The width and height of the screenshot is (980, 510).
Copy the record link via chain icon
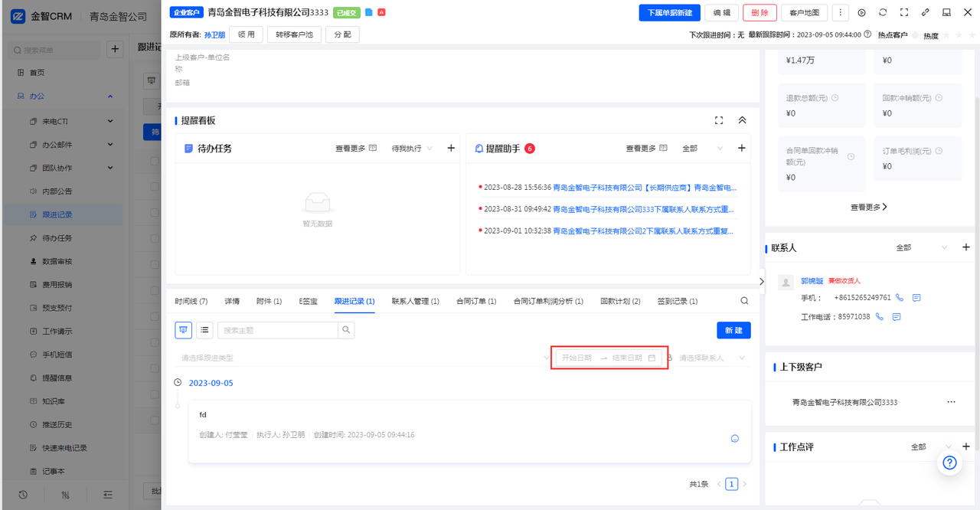click(x=926, y=12)
